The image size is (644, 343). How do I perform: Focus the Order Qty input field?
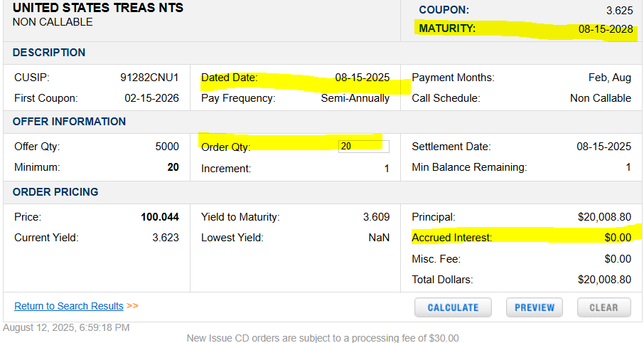coord(363,146)
